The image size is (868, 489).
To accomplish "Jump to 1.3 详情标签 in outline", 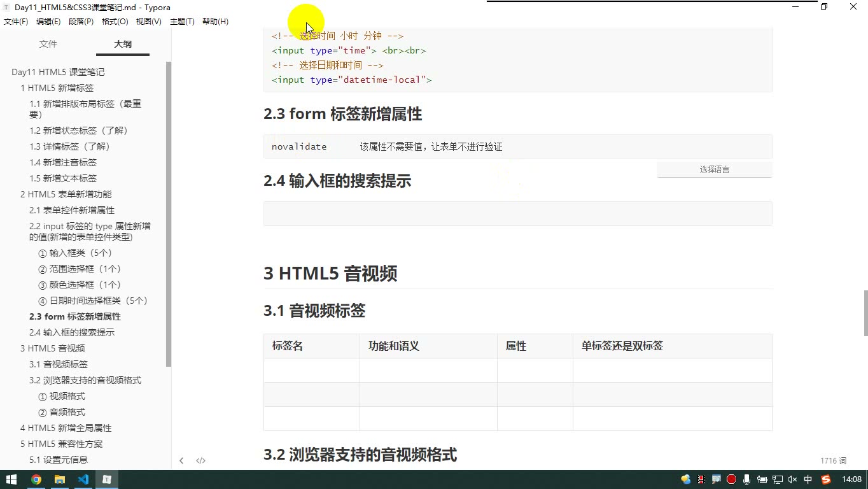I will coord(71,146).
